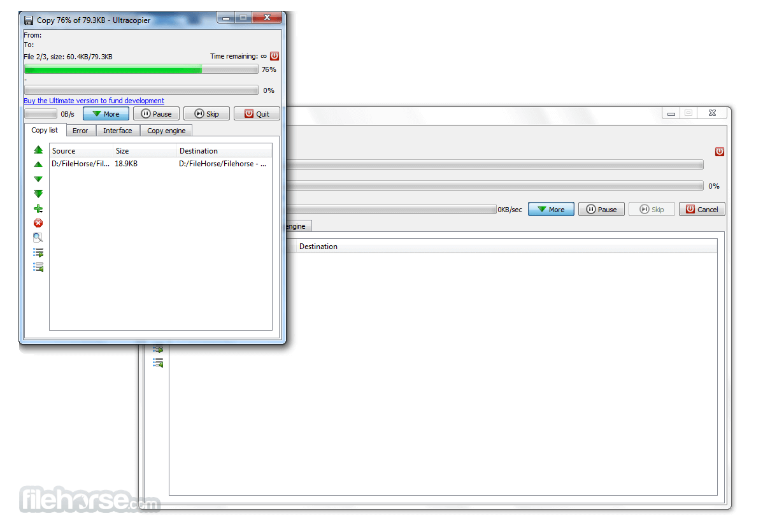Image resolution: width=763 pixels, height=532 pixels.
Task: Click red power icon in background window
Action: tap(719, 152)
